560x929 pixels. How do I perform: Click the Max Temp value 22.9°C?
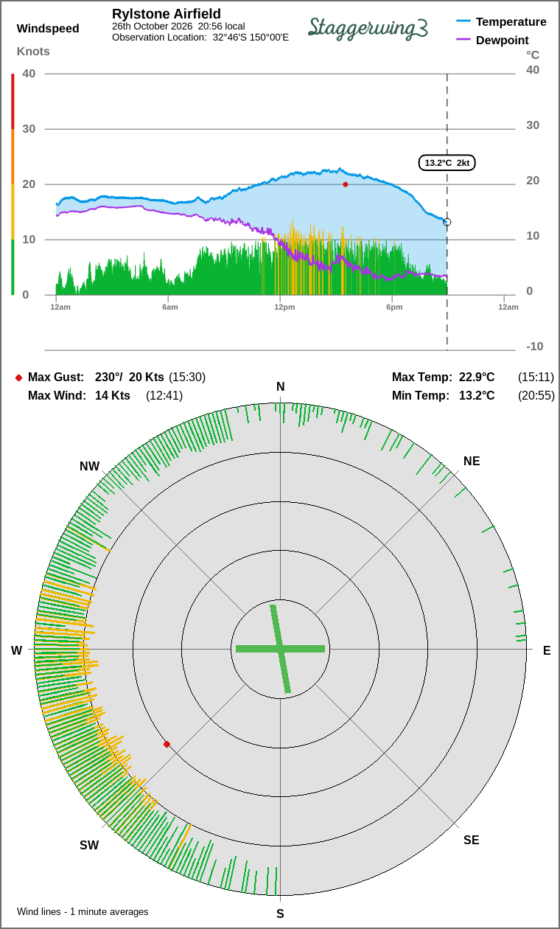(477, 377)
